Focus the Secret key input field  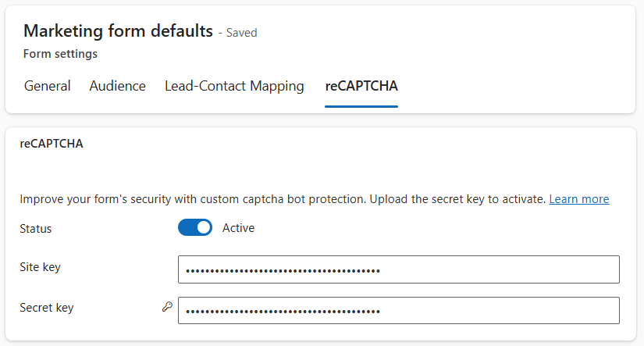[398, 310]
